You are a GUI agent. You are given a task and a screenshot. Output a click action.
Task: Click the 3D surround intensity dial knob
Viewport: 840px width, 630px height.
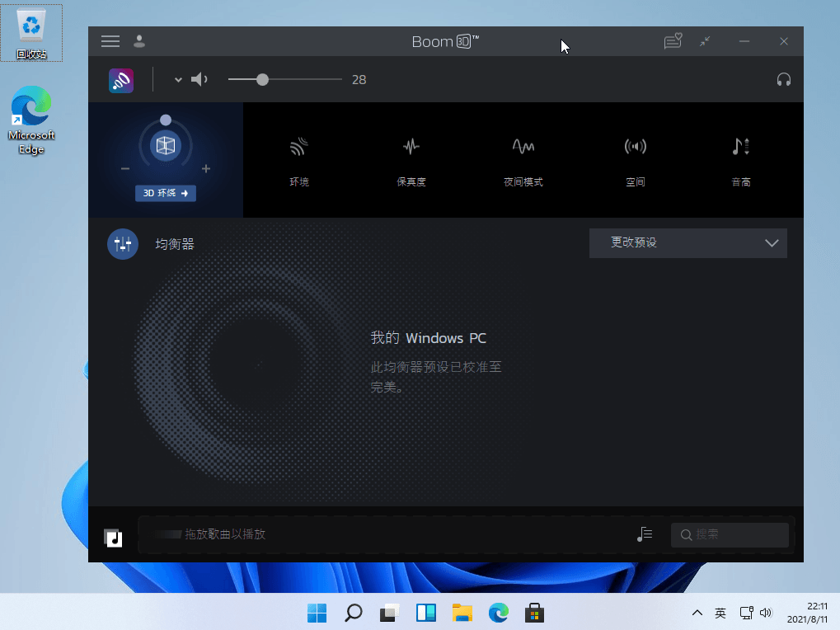(x=166, y=120)
